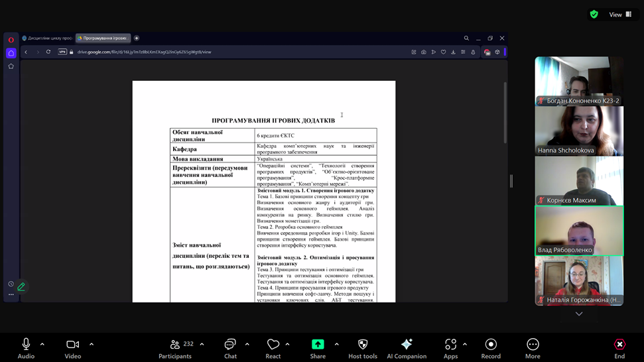Select Hanna Shcholokova video thumbnail
This screenshot has height=362, width=644.
click(579, 131)
